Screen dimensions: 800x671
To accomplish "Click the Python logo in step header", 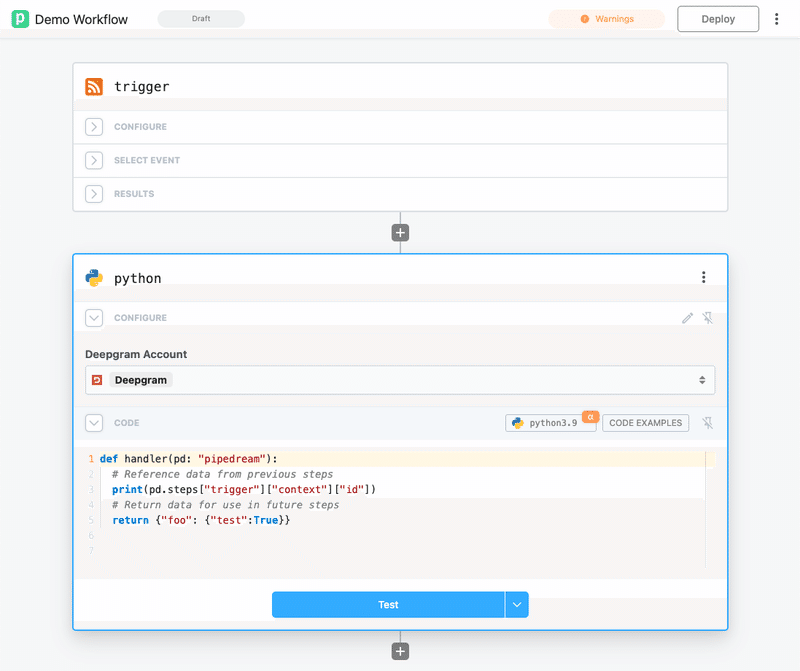I will coord(94,278).
